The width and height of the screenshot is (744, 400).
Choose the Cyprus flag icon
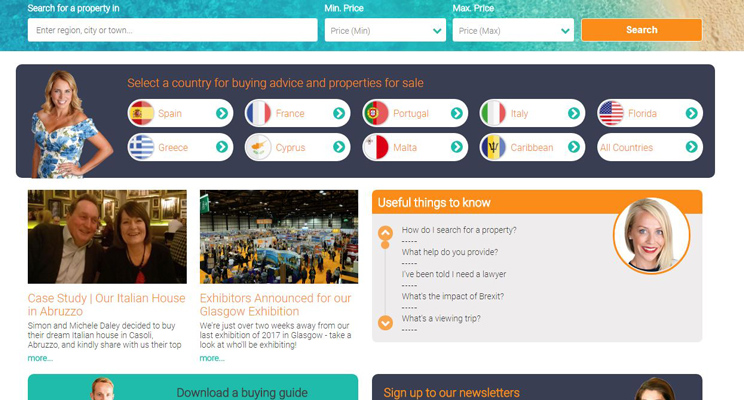coord(258,148)
